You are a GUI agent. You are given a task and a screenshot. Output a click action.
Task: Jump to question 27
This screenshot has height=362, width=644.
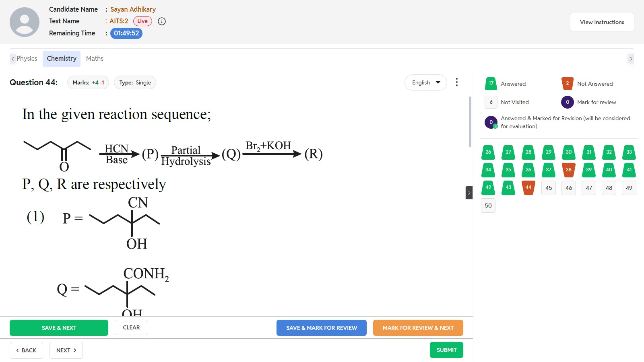pyautogui.click(x=508, y=152)
